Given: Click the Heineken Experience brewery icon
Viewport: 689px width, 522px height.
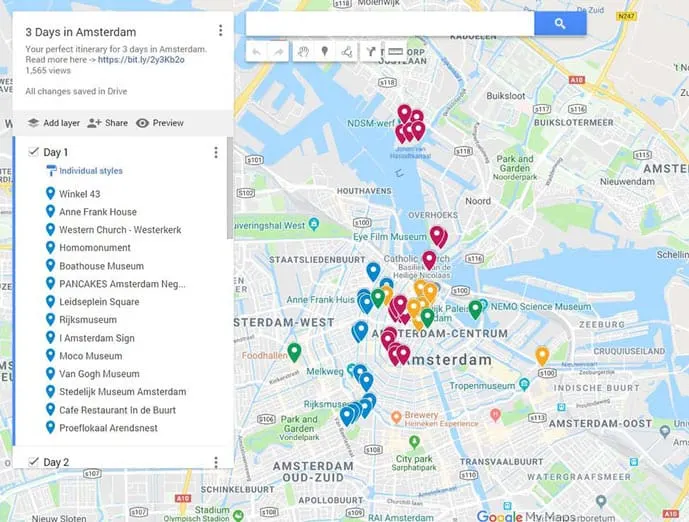Looking at the screenshot, I should click(x=396, y=417).
